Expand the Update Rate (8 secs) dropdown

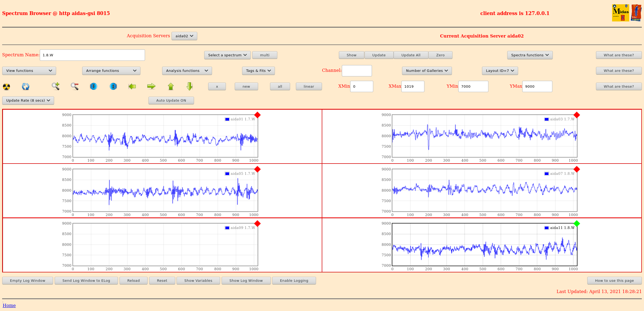pyautogui.click(x=28, y=101)
